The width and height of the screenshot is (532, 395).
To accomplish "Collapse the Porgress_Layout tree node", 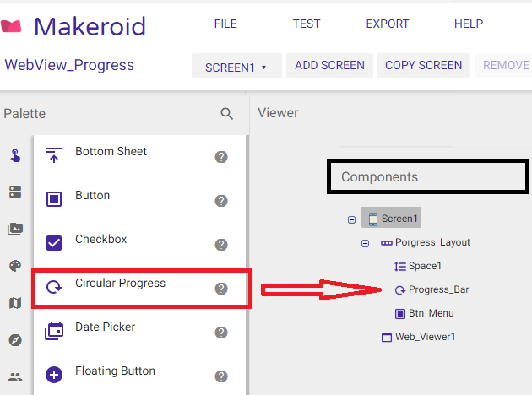I will click(x=366, y=243).
